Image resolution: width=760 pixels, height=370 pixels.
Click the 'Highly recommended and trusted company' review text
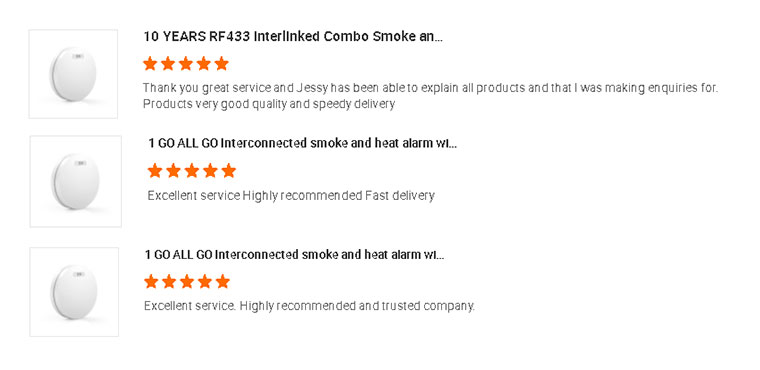(x=309, y=306)
